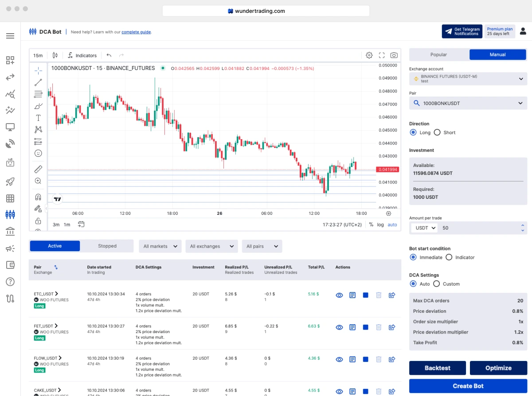Select Custom DCA settings option
This screenshot has width=532, height=396.
coord(437,284)
